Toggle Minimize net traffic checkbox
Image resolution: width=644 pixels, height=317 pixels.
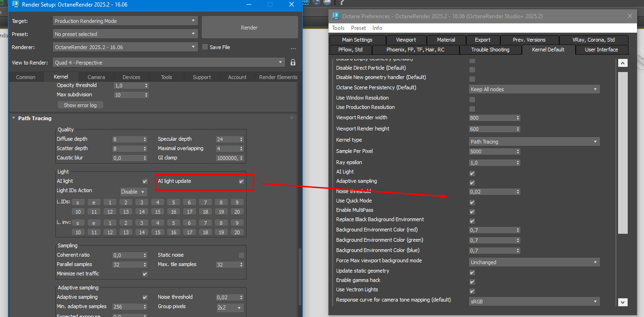tap(145, 274)
